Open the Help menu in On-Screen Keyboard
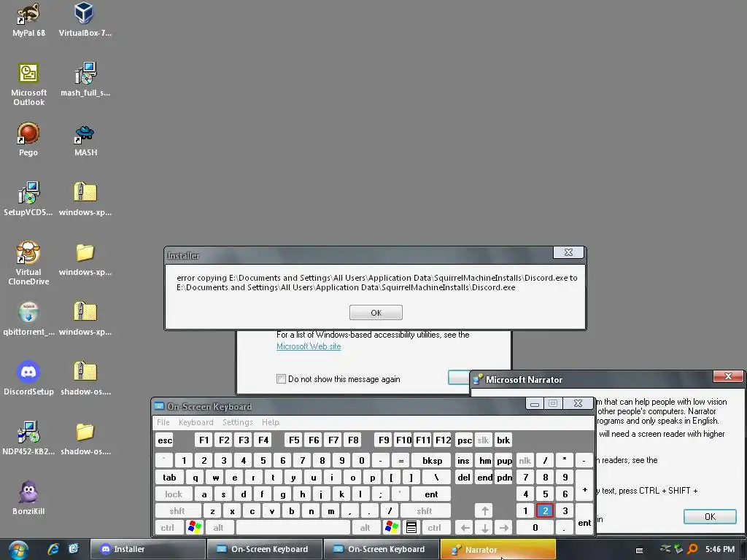Image resolution: width=747 pixels, height=560 pixels. pyautogui.click(x=271, y=422)
